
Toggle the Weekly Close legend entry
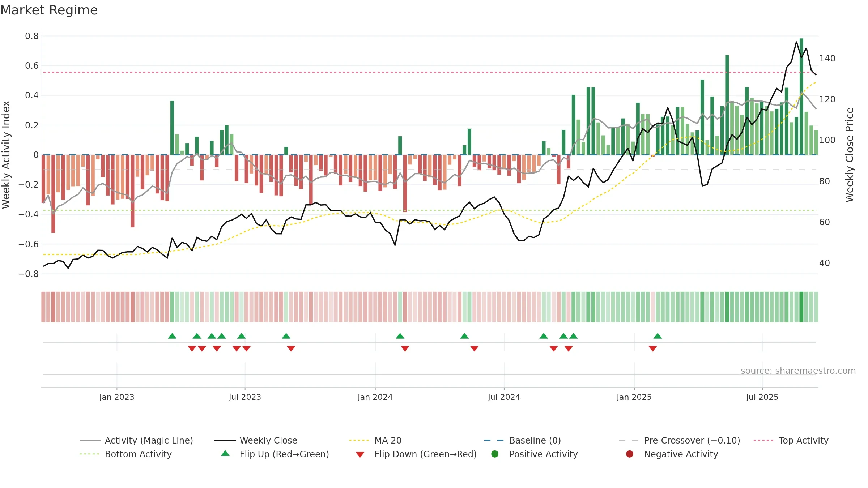(256, 440)
